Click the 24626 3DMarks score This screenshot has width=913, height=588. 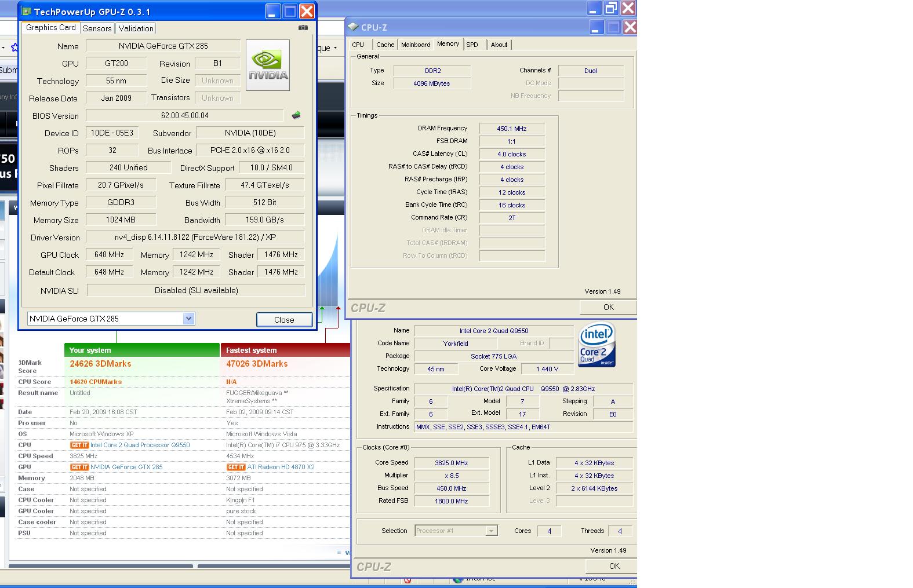[100, 364]
